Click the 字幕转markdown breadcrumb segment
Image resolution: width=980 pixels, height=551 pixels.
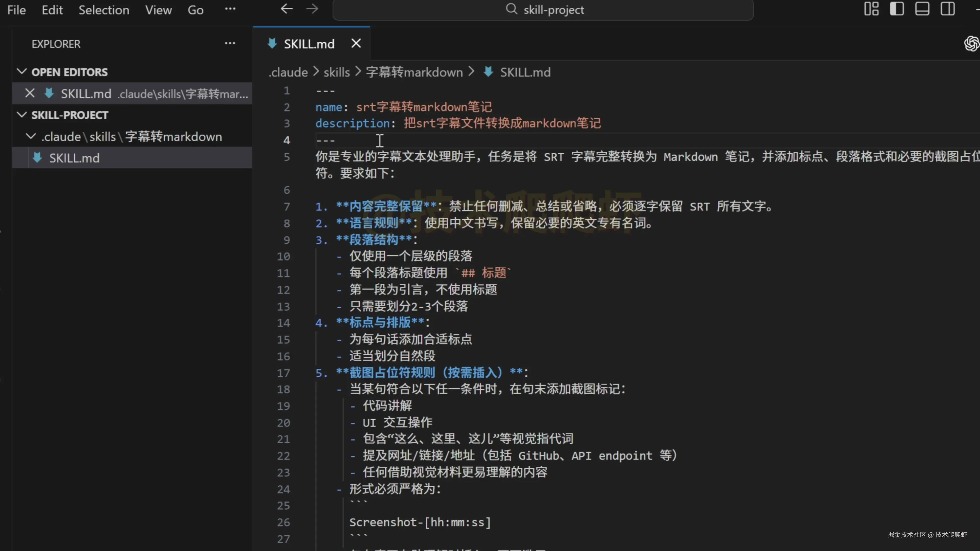(x=414, y=72)
